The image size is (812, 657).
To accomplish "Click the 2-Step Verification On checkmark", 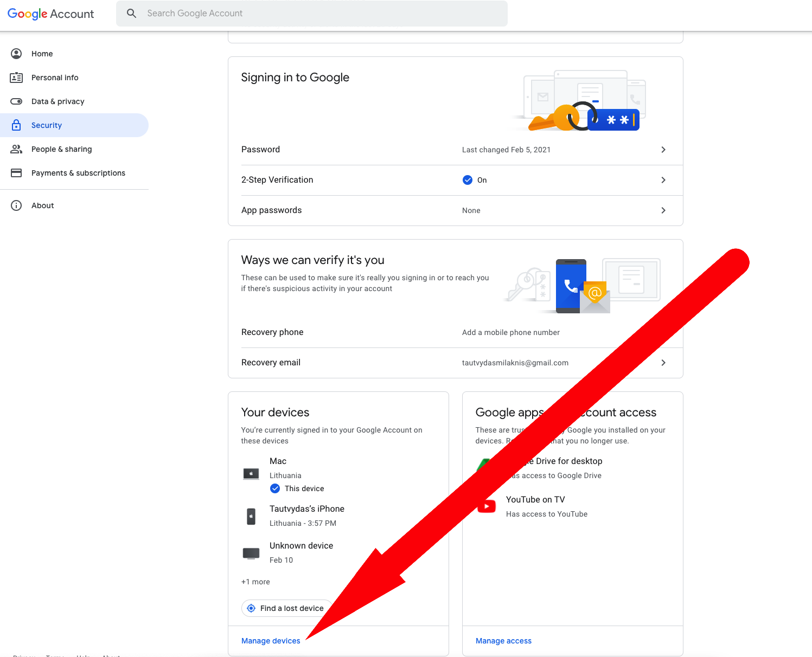I will point(468,180).
